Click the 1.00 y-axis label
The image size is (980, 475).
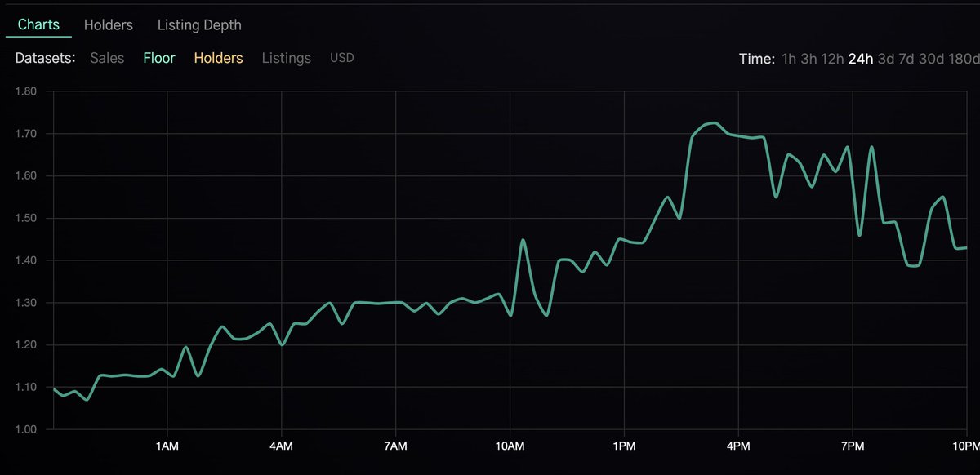(25, 430)
